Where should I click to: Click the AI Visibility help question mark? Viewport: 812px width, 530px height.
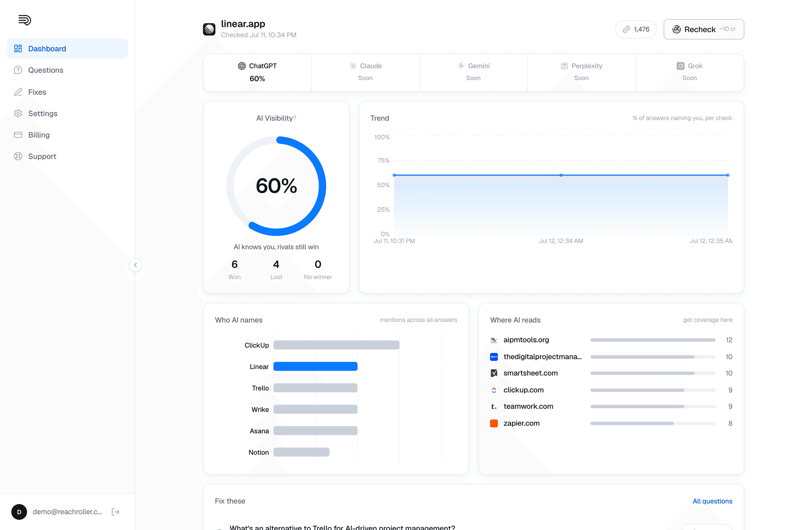[x=295, y=118]
